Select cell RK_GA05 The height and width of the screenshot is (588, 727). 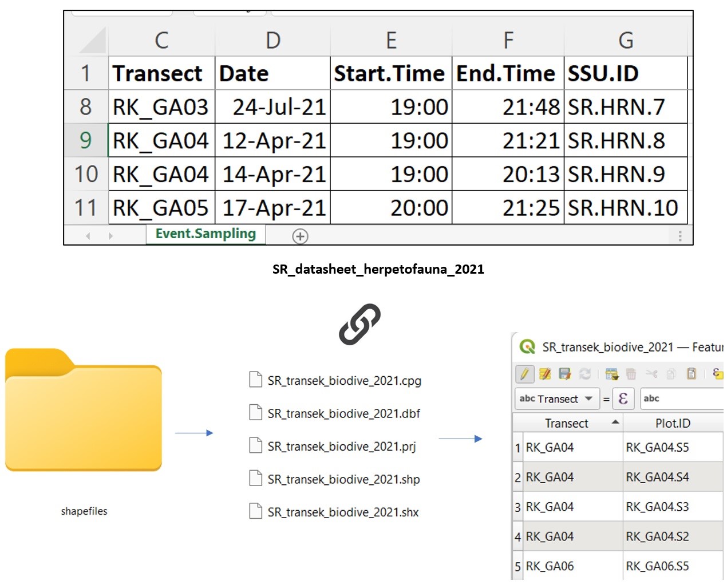pyautogui.click(x=162, y=207)
